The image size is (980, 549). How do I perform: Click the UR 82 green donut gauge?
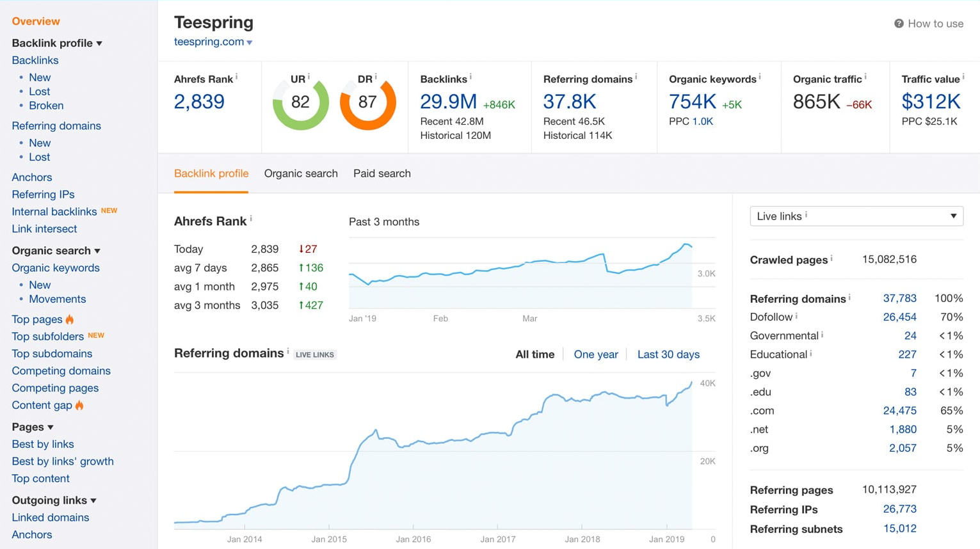click(x=300, y=102)
